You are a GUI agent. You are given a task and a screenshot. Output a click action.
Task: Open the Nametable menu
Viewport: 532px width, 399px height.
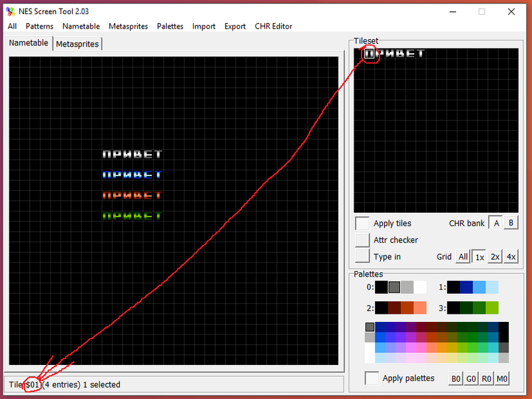pos(81,27)
